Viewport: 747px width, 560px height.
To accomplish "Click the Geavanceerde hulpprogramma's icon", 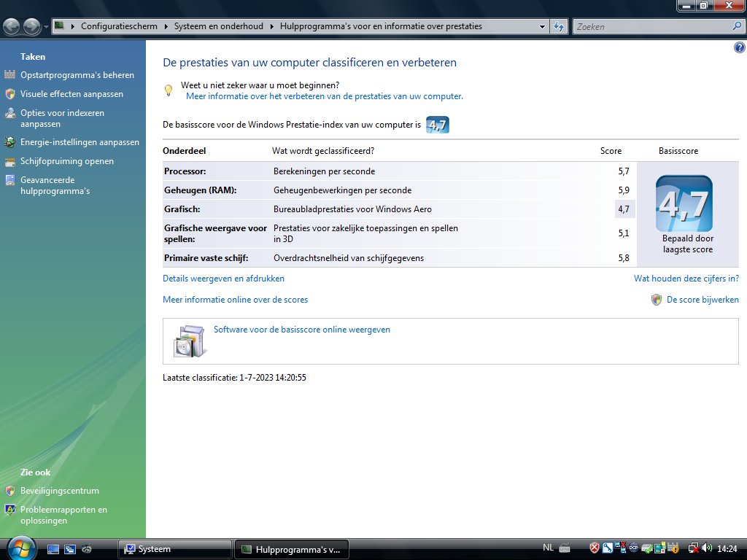I will tap(10, 180).
